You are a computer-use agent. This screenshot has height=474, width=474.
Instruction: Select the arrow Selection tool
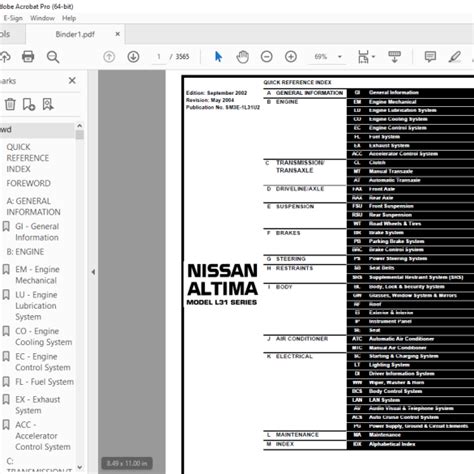point(218,57)
